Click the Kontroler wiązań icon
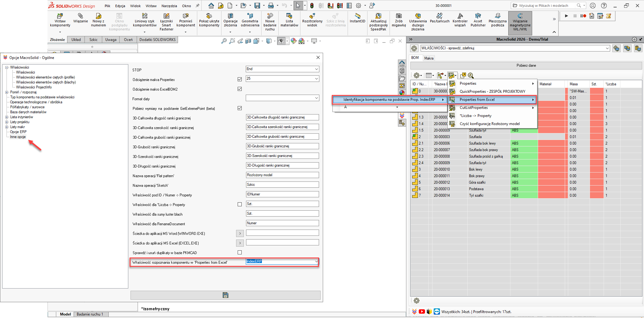The width and height of the screenshot is (644, 318). (460, 20)
